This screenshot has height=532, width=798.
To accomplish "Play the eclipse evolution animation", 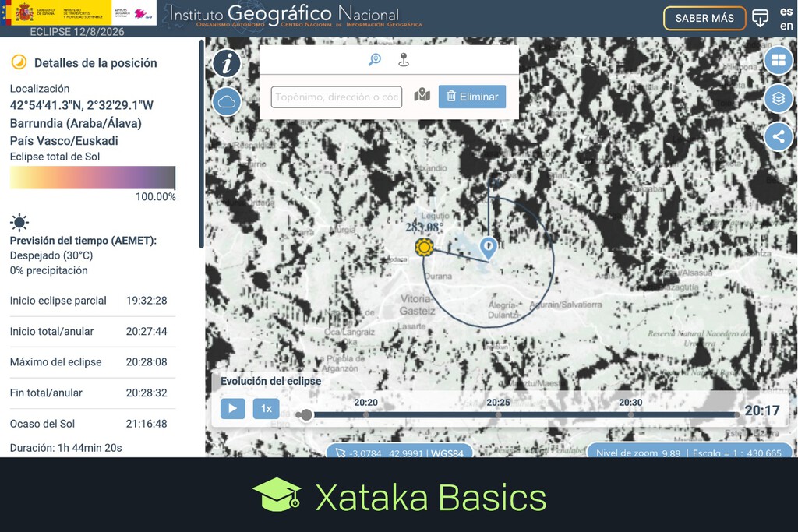I will (x=232, y=408).
